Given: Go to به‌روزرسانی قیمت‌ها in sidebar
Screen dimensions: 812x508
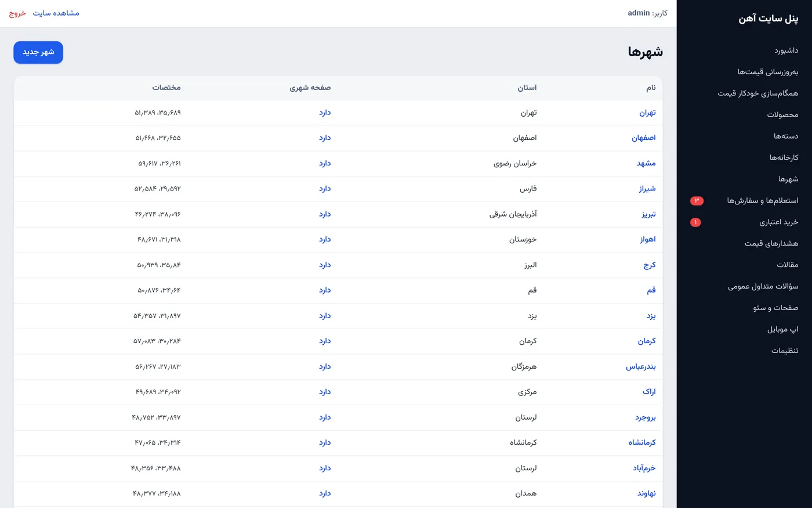Looking at the screenshot, I should pos(767,72).
